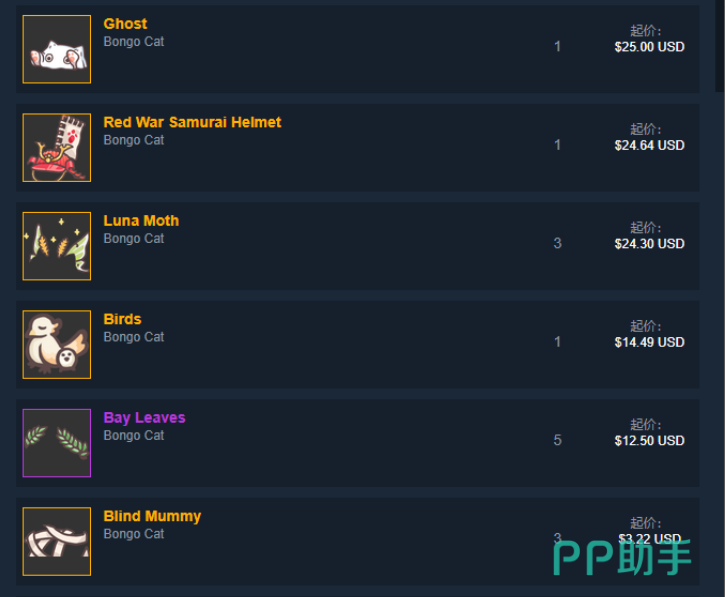This screenshot has height=597, width=725.
Task: Click Bongo Cat label under Ghost
Action: [134, 42]
